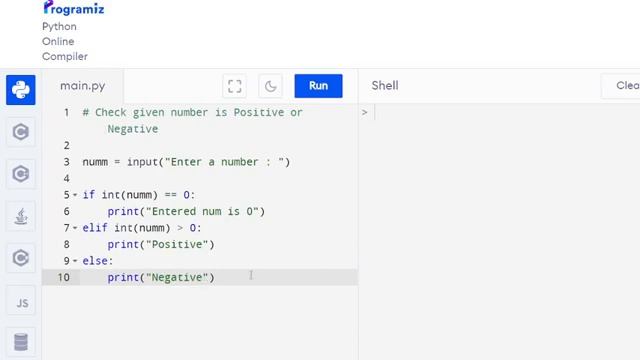Screen dimensions: 640x360
Task: Click line number 10 in the gutter
Action: pyautogui.click(x=64, y=278)
